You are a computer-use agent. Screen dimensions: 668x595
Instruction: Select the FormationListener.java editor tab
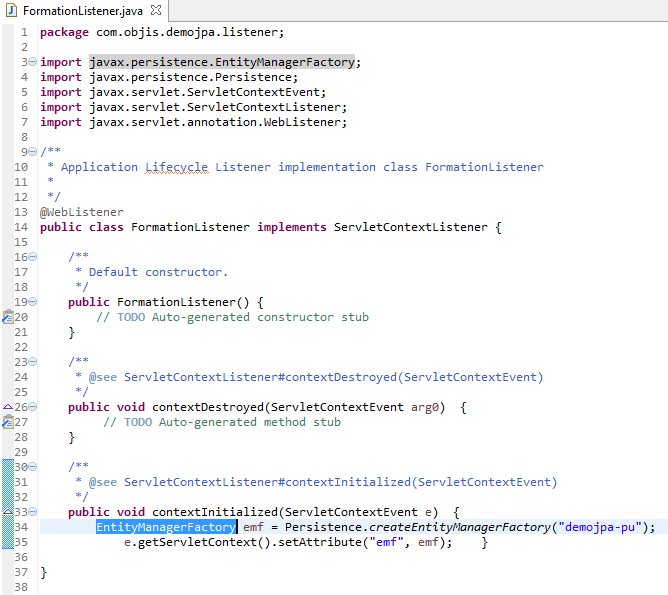pyautogui.click(x=82, y=11)
